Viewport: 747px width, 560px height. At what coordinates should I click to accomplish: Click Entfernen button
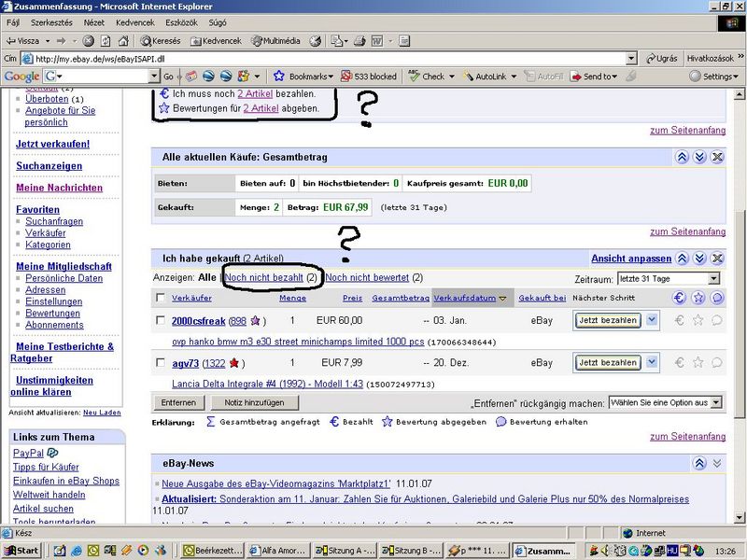[x=178, y=403]
